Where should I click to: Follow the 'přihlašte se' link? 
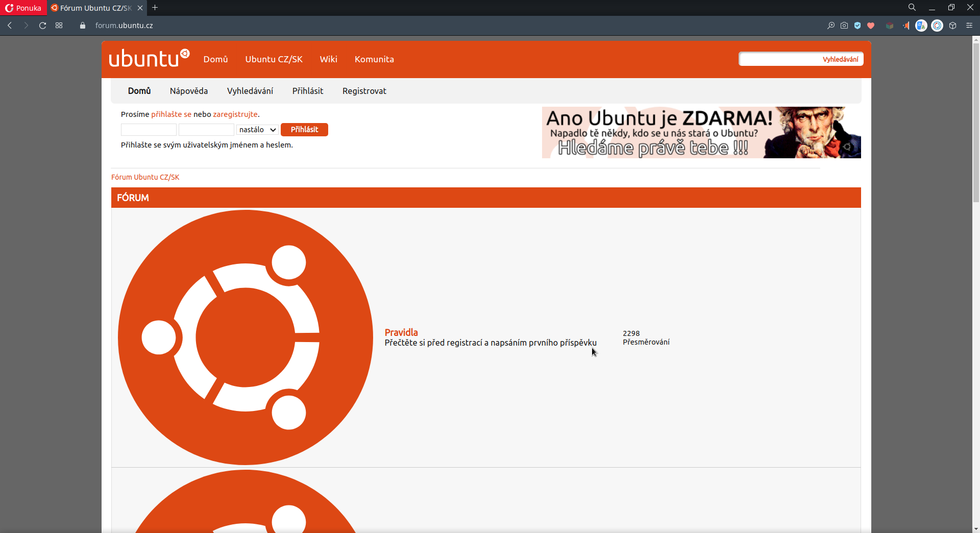tap(171, 114)
